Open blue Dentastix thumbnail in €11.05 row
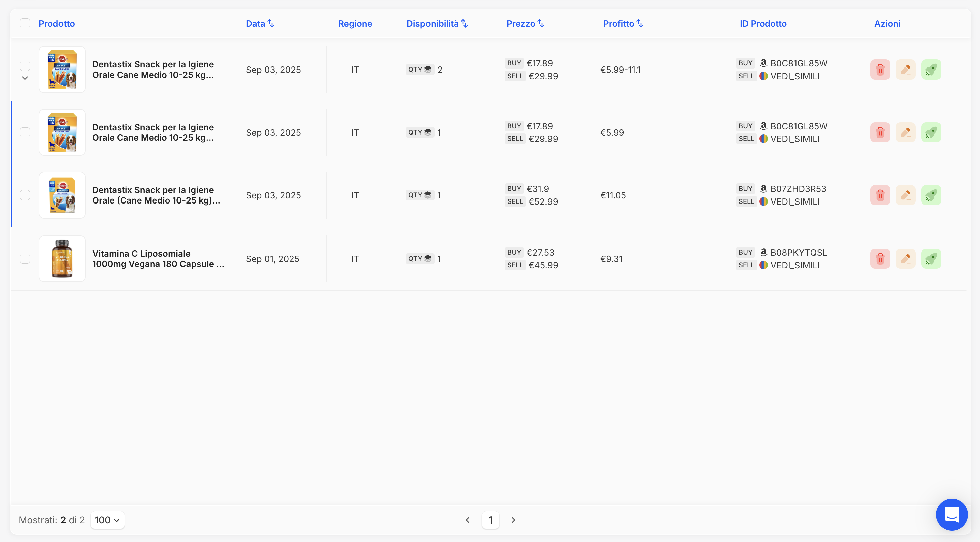 (62, 195)
